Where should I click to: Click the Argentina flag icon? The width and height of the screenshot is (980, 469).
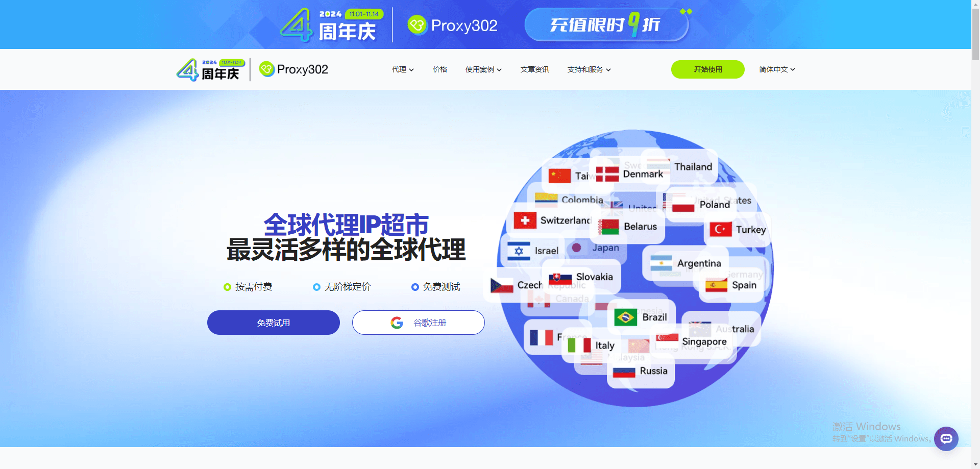point(661,263)
